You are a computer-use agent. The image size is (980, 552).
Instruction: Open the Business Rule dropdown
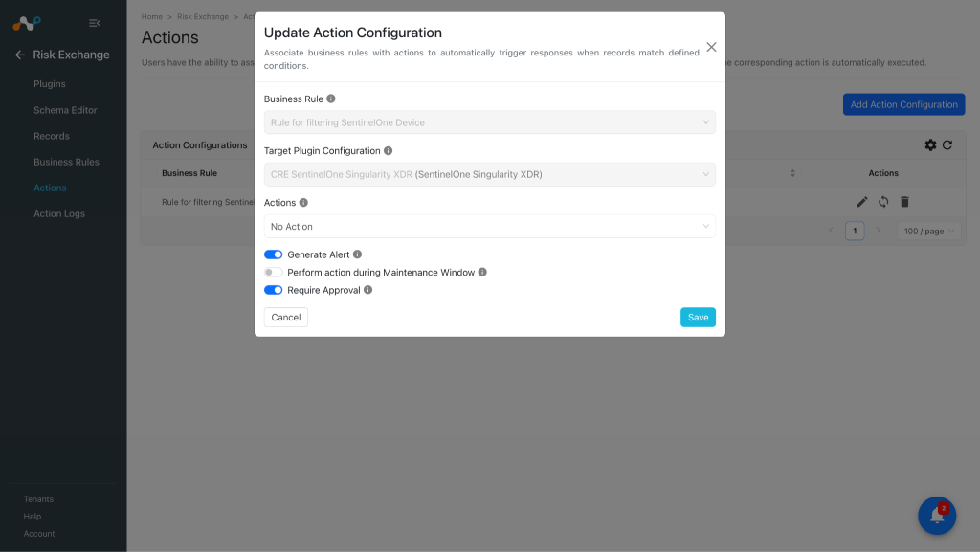pos(489,122)
